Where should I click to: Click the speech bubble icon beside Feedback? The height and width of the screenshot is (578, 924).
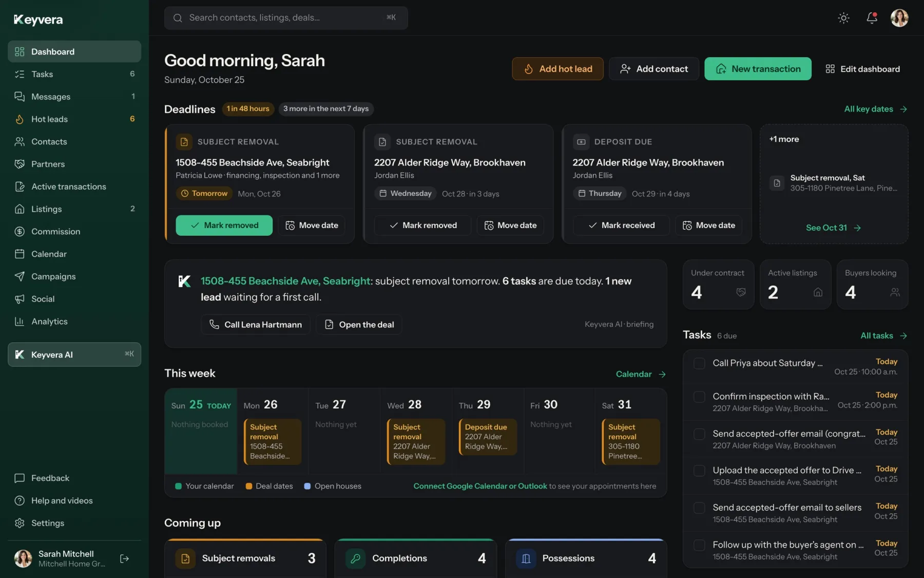20,478
